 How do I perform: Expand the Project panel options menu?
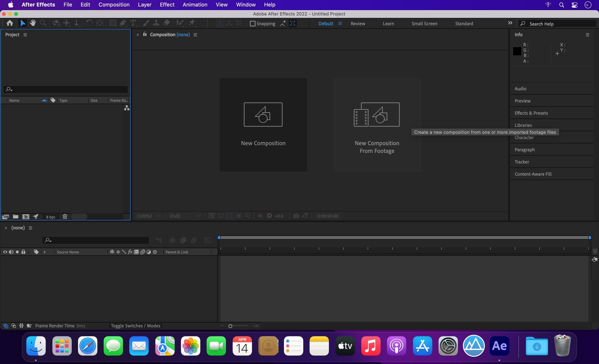coord(24,34)
